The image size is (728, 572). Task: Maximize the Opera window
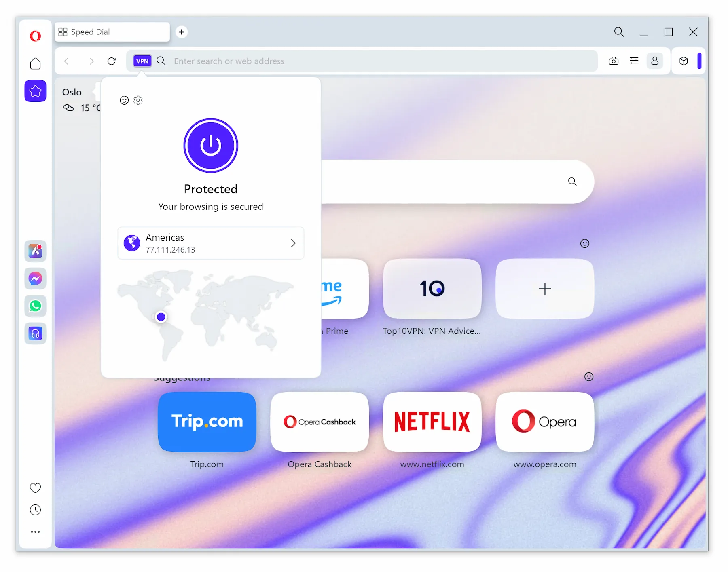[669, 32]
